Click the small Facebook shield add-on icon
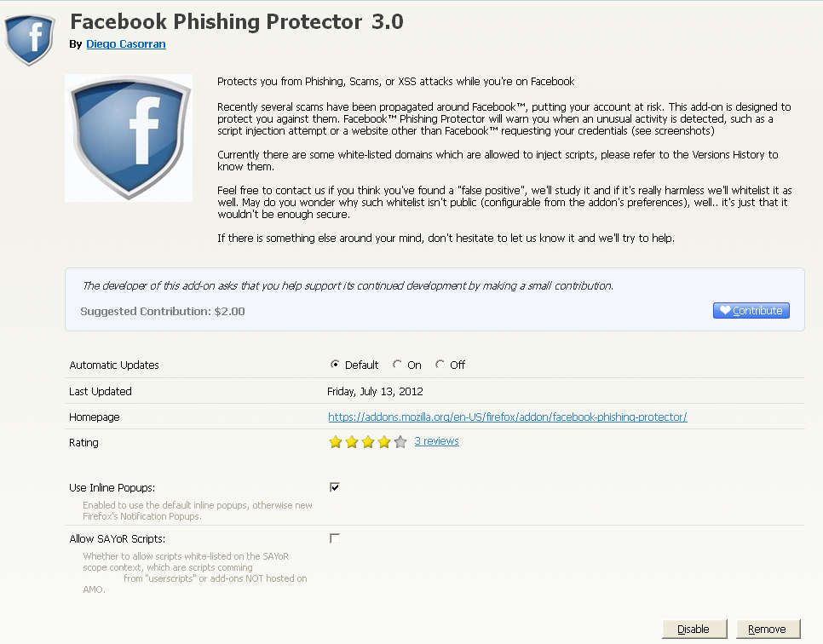Viewport: 823px width, 644px height. (30, 36)
